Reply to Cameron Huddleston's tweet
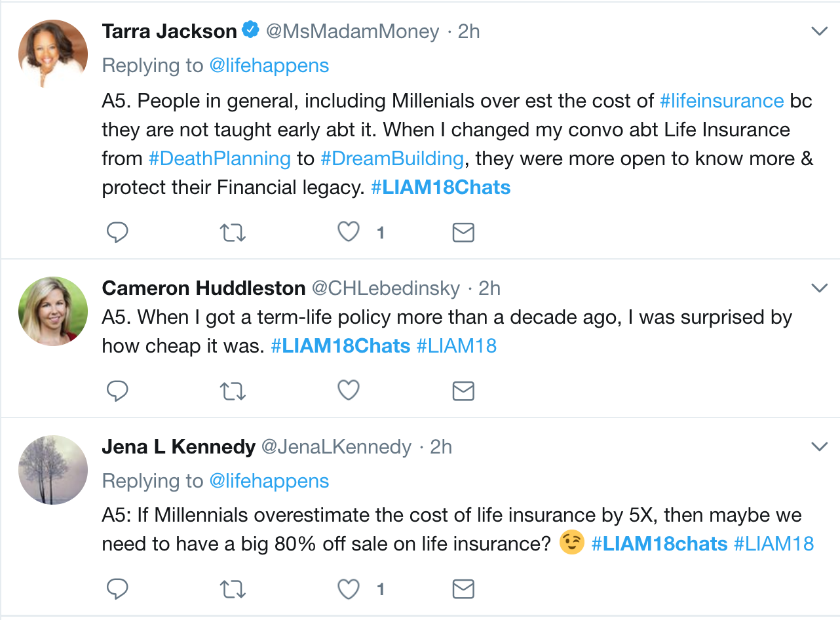Viewport: 840px width, 620px height. click(117, 391)
